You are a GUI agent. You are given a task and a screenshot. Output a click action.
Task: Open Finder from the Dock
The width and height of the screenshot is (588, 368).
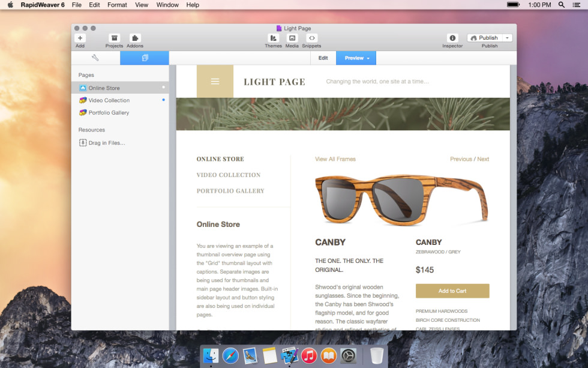click(x=211, y=355)
